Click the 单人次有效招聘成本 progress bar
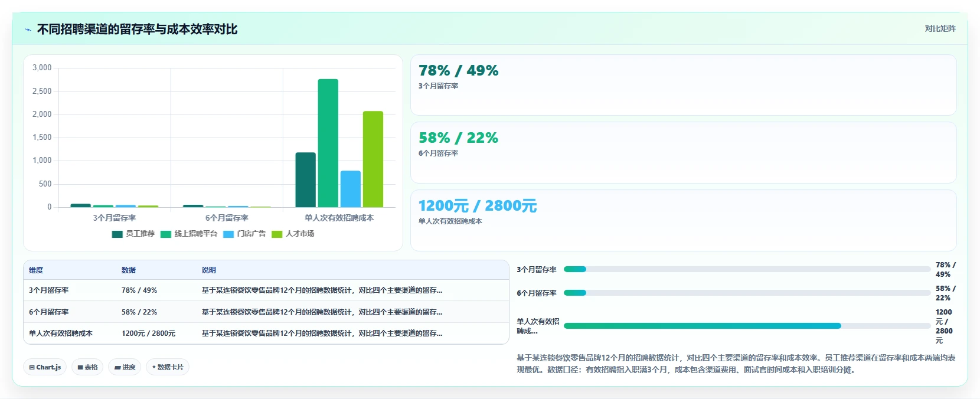 click(x=747, y=326)
